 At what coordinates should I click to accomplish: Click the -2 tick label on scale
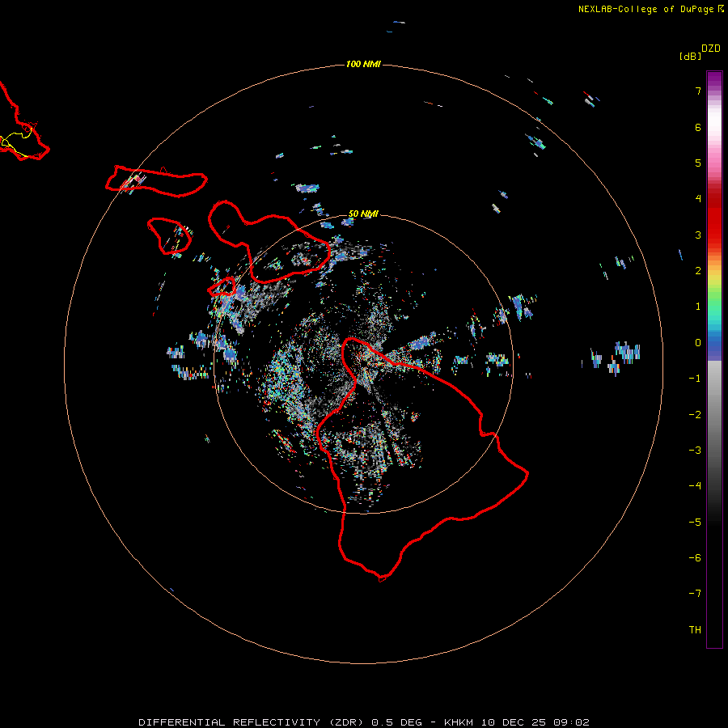point(695,415)
